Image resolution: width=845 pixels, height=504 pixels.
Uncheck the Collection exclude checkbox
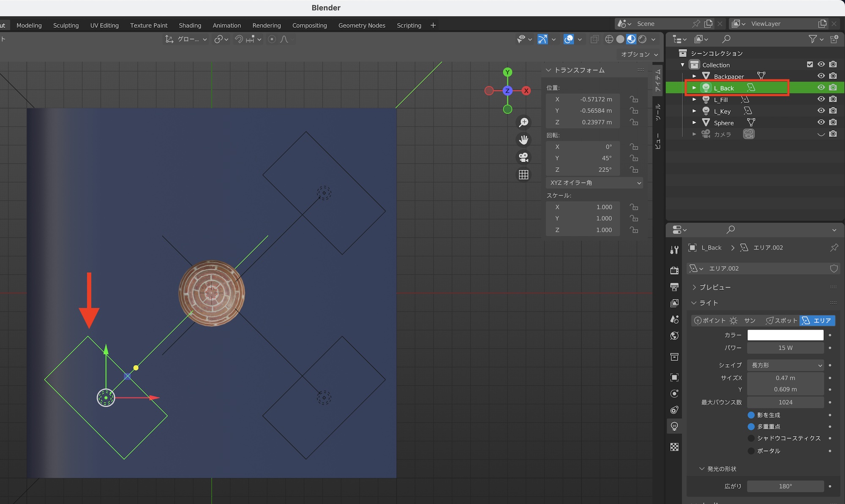coord(810,65)
